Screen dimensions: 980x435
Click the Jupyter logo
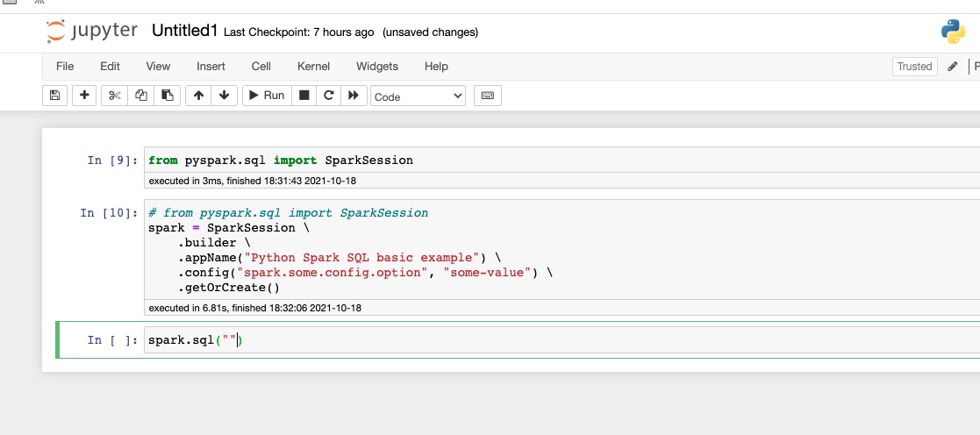pos(92,31)
